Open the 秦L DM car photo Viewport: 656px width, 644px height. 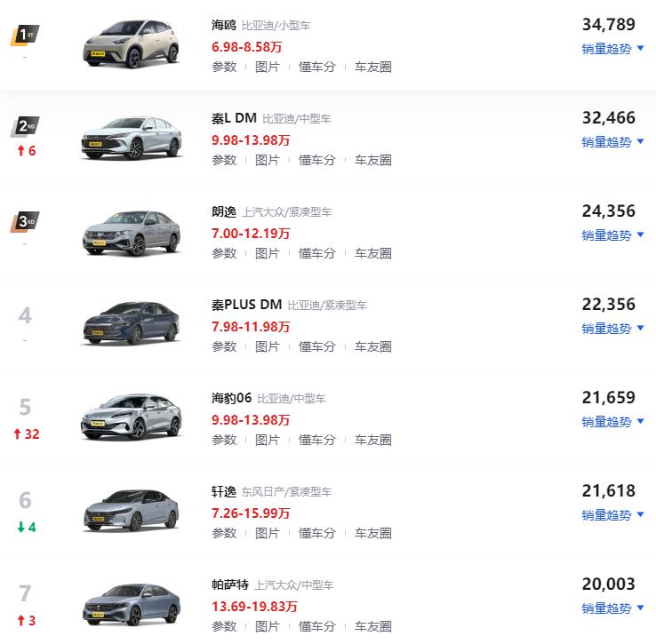[130, 137]
